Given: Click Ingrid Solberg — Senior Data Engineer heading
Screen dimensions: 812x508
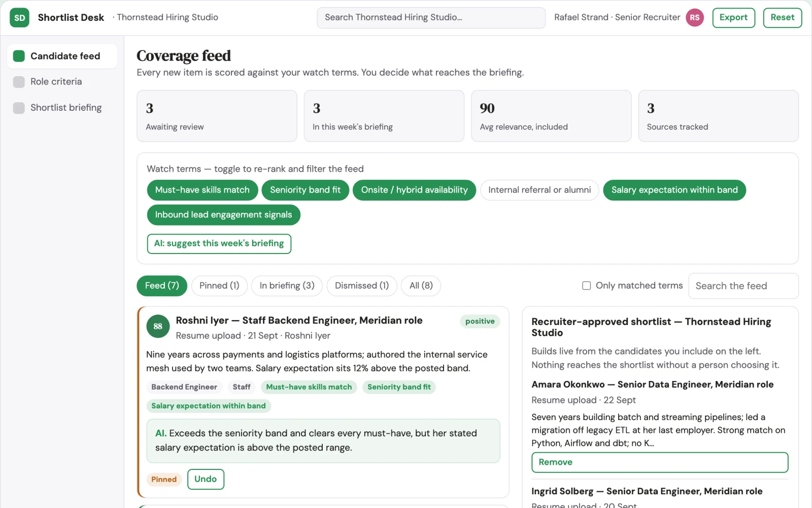Looking at the screenshot, I should pos(647,491).
